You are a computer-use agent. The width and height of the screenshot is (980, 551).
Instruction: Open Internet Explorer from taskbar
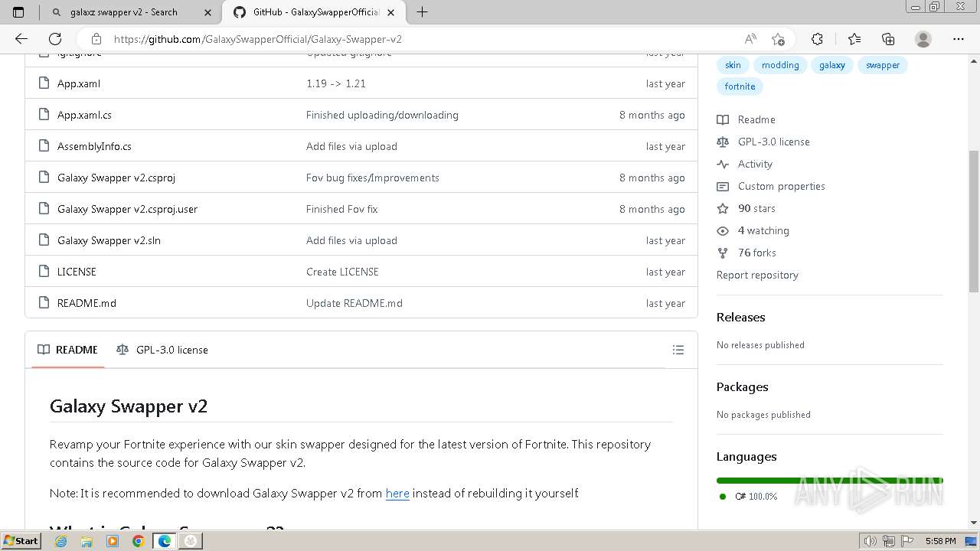point(61,541)
